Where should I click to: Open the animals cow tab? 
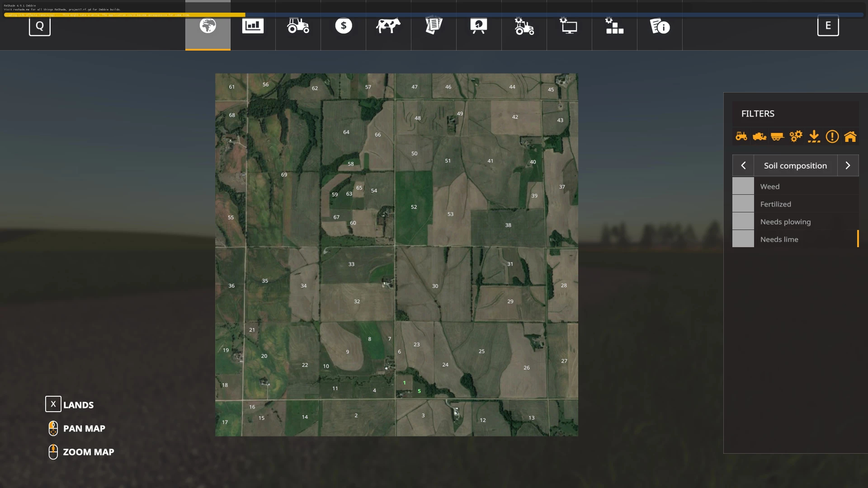(x=388, y=26)
